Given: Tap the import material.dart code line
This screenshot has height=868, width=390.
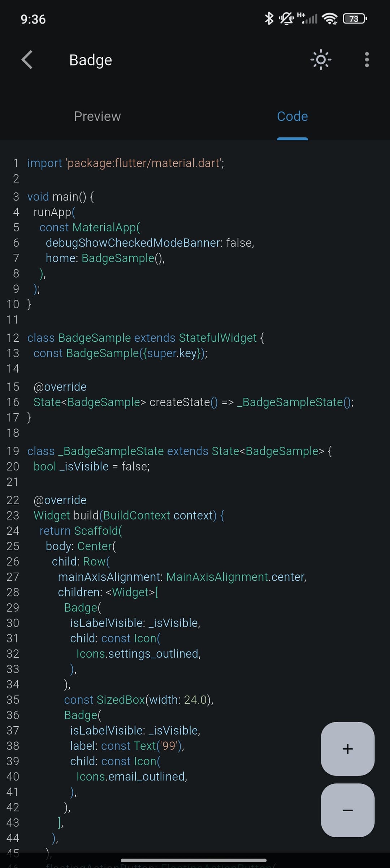Looking at the screenshot, I should (x=126, y=163).
